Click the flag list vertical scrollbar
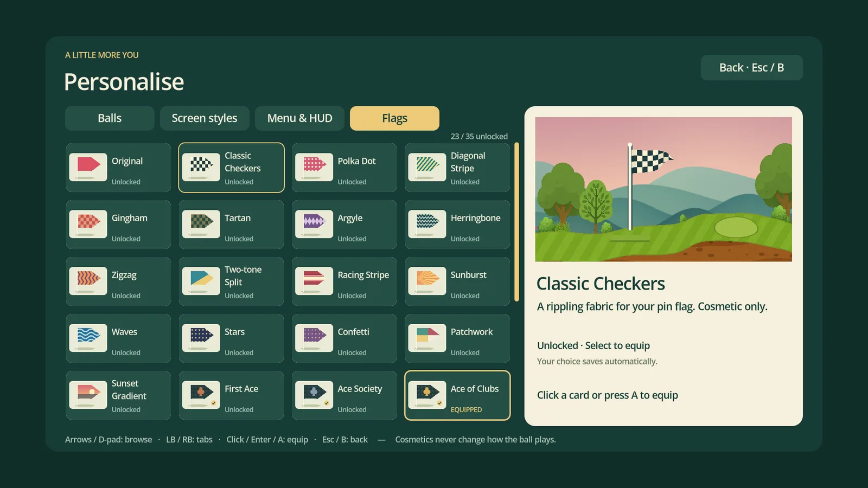This screenshot has width=868, height=488. pyautogui.click(x=516, y=222)
